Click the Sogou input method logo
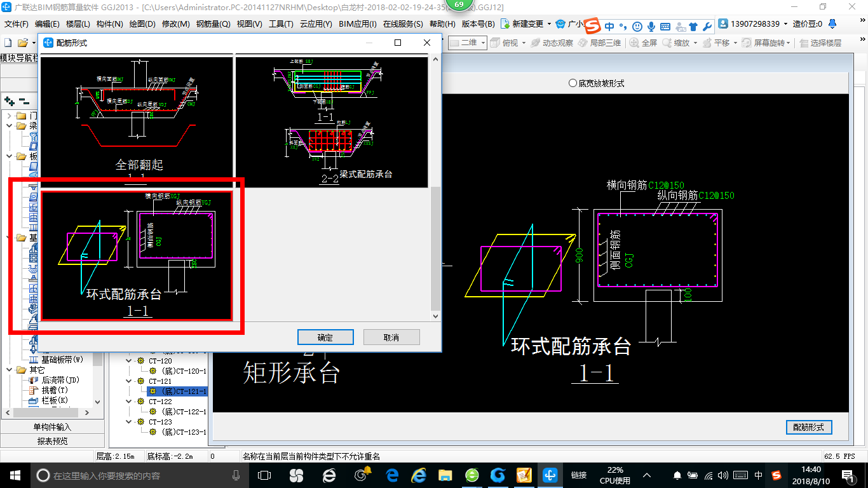This screenshot has height=488, width=868. click(x=593, y=26)
